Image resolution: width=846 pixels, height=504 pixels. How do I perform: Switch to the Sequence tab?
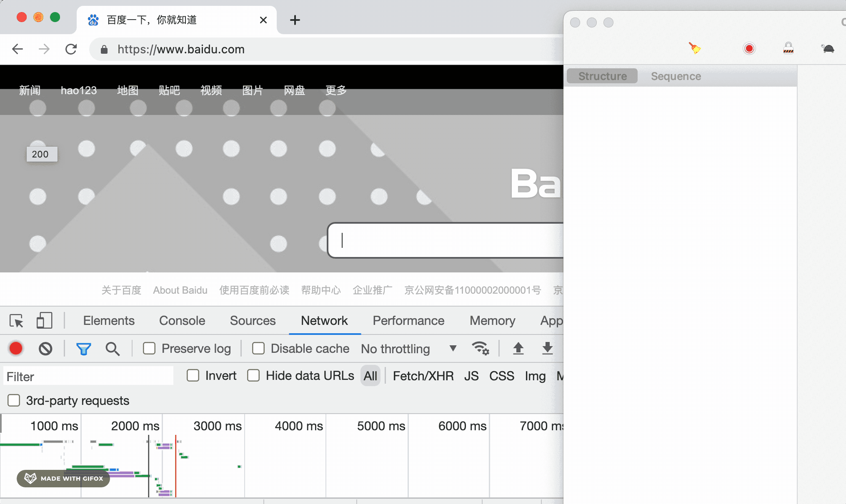click(676, 76)
